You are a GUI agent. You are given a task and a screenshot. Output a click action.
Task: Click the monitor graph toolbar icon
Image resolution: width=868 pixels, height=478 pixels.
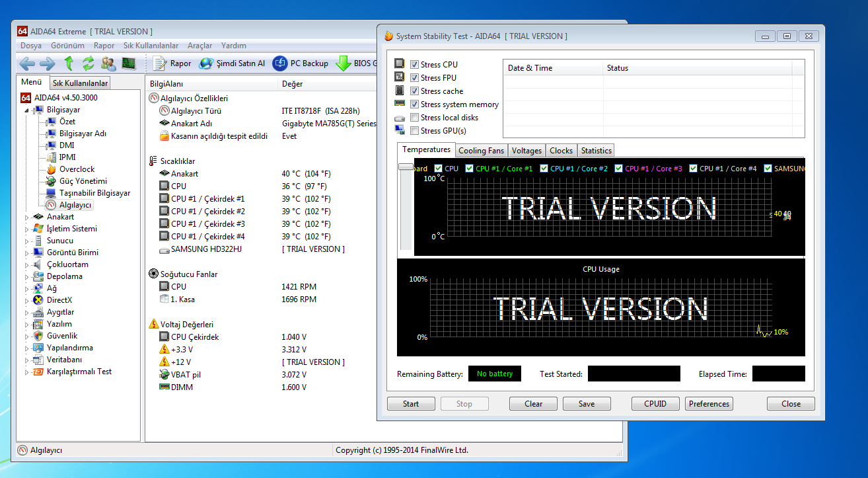128,63
